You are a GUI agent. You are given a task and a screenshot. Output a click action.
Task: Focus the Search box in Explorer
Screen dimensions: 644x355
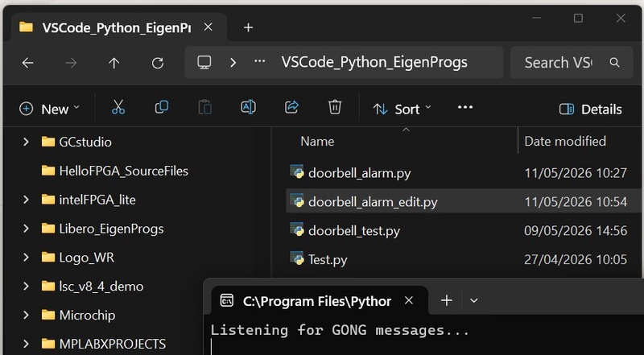572,63
